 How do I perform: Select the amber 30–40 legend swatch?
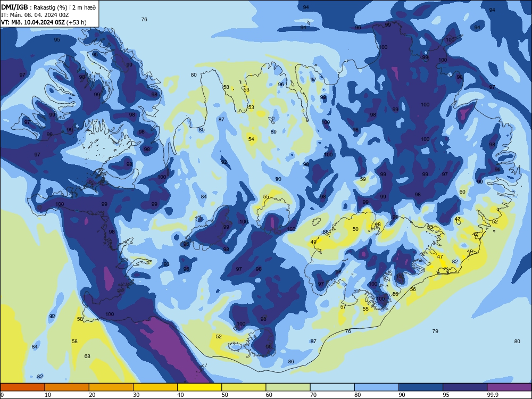click(x=155, y=387)
